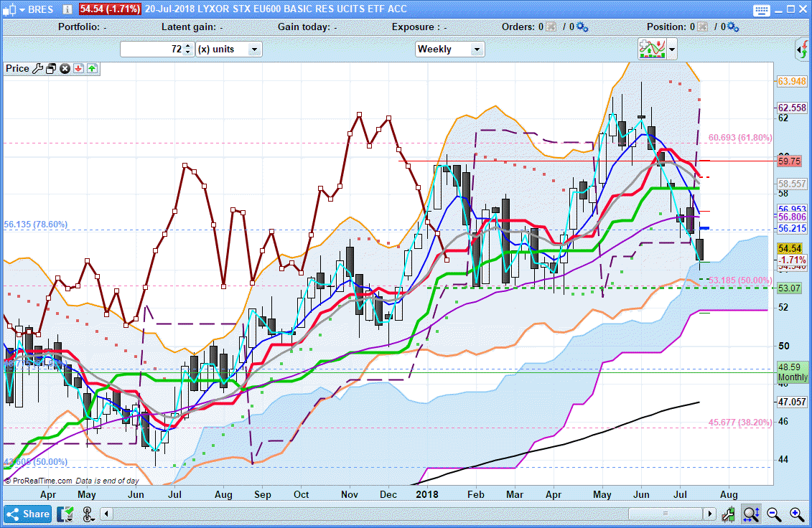
Task: Click the 47.057 price label
Action: (x=792, y=402)
